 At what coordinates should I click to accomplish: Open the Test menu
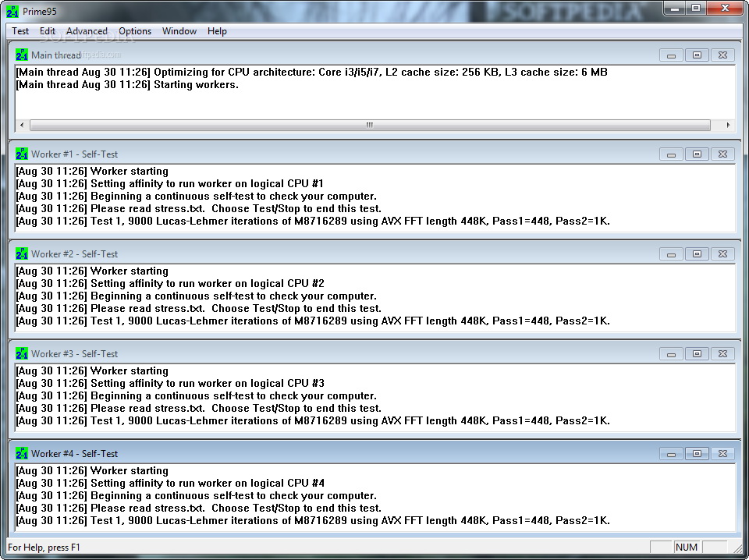pos(20,31)
